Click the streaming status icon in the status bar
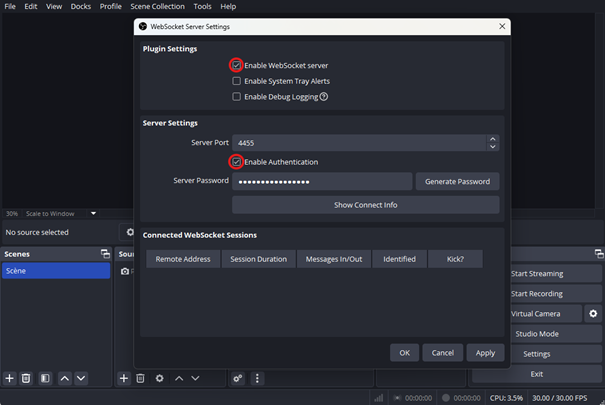 click(x=397, y=398)
